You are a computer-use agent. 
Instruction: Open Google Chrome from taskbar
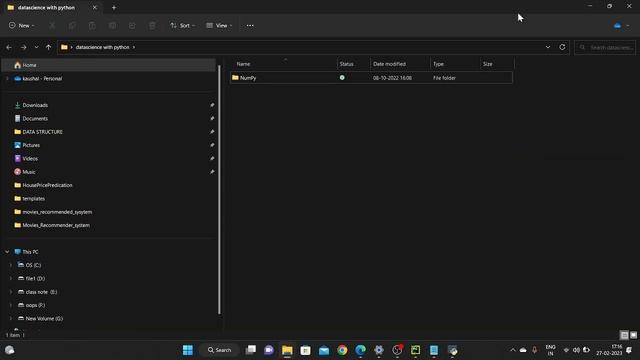click(x=342, y=350)
